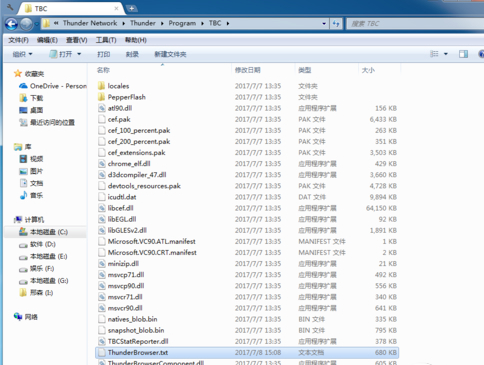This screenshot has height=365, width=484.
Task: Open the Help (H) menu
Action: (136, 40)
